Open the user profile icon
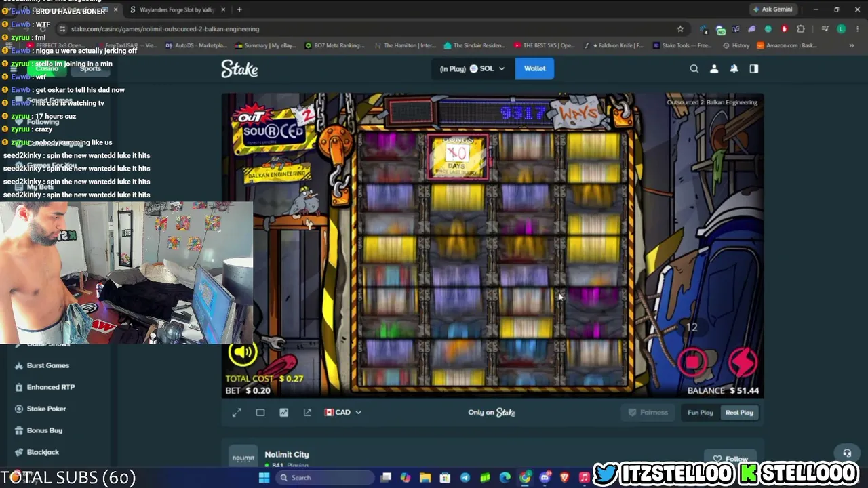This screenshot has height=488, width=868. coord(714,68)
